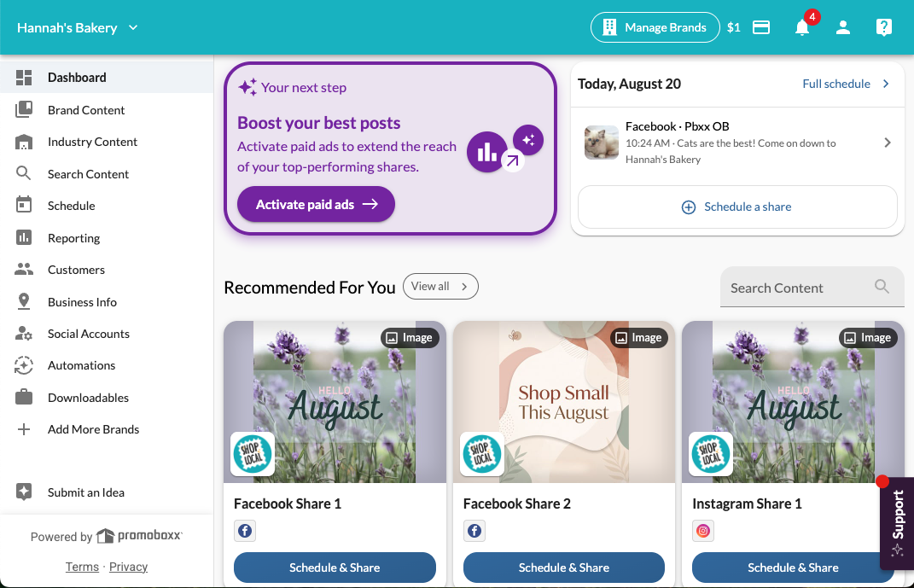The image size is (914, 588).
Task: Open the Shop Small This August thumbnail
Action: coord(563,401)
